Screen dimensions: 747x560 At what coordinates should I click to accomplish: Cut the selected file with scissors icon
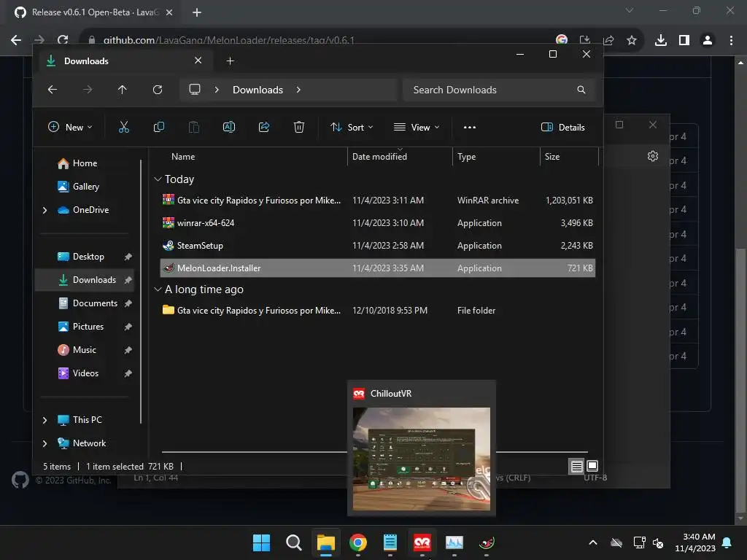(124, 127)
